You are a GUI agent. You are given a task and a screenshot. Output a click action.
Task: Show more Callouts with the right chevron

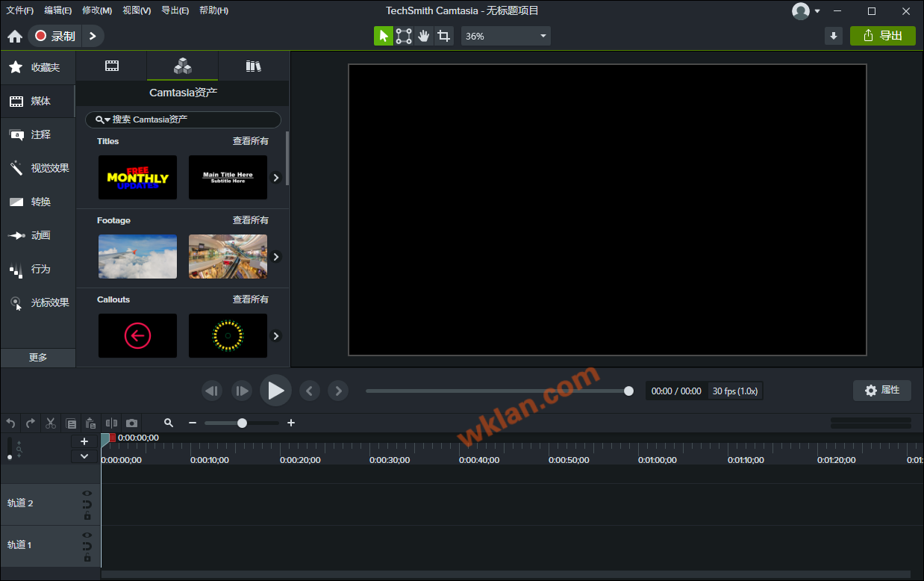tap(275, 336)
